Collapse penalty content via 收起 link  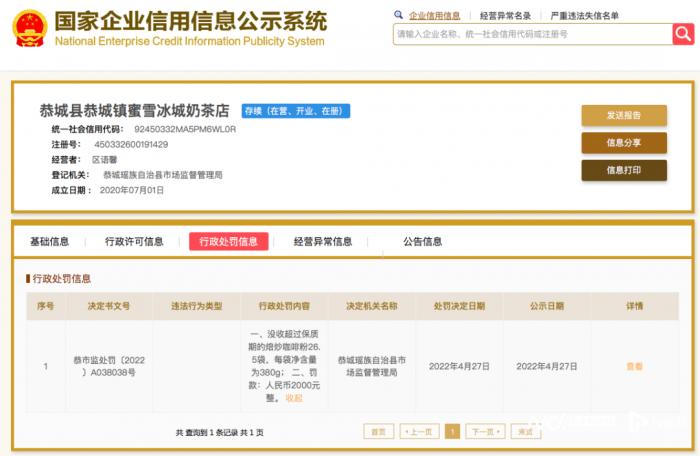click(x=294, y=397)
